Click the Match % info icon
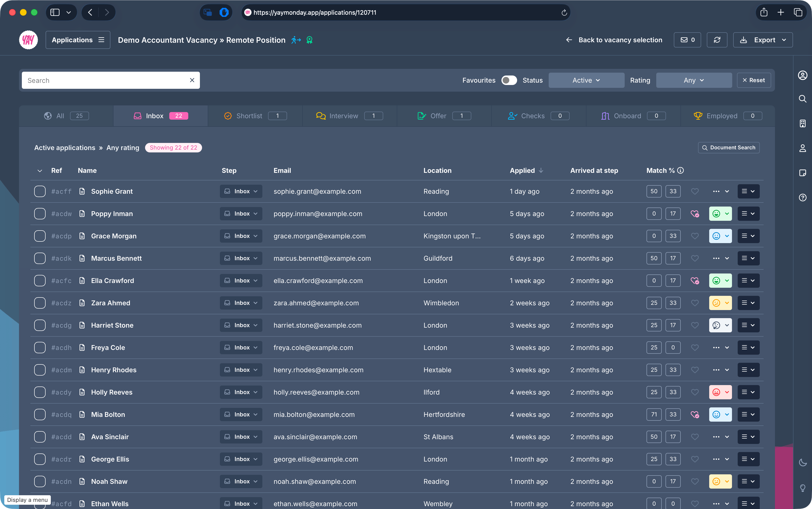The height and width of the screenshot is (509, 812). tap(680, 170)
